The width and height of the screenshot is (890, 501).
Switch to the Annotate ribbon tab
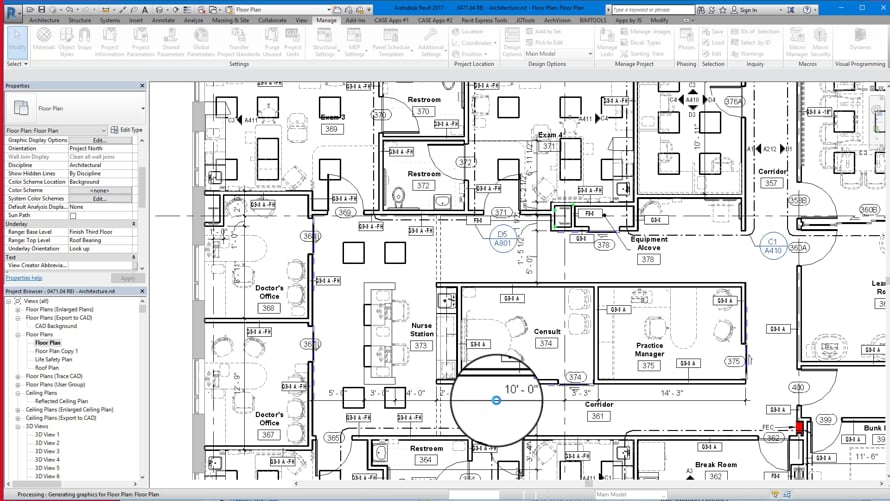tap(163, 20)
